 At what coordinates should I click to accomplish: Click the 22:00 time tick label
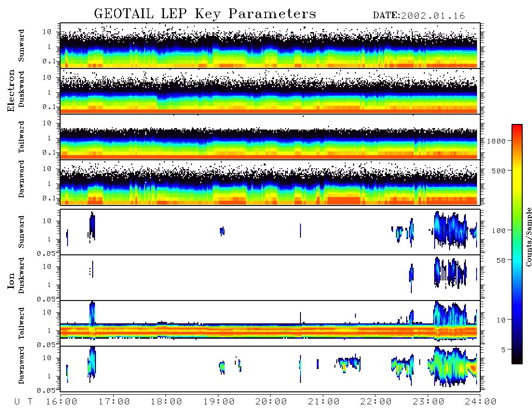tap(376, 402)
